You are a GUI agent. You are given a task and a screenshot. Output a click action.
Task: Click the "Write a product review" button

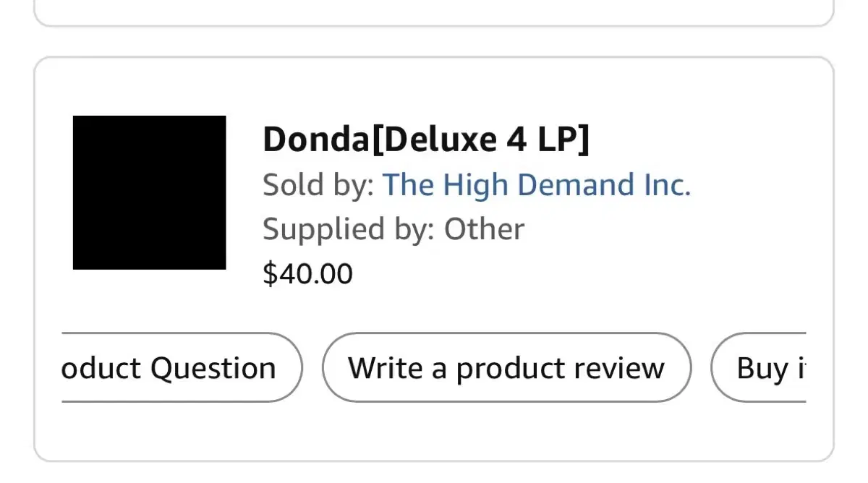click(506, 367)
